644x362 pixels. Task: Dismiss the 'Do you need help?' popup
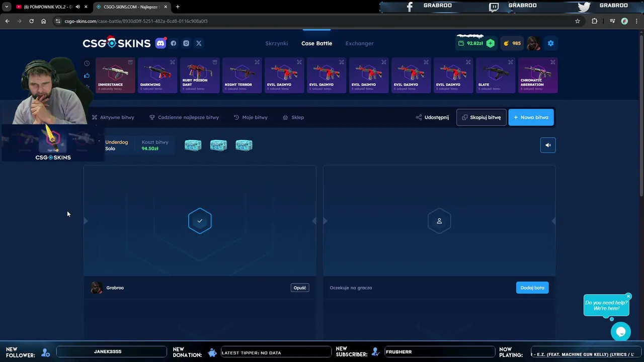tap(628, 296)
